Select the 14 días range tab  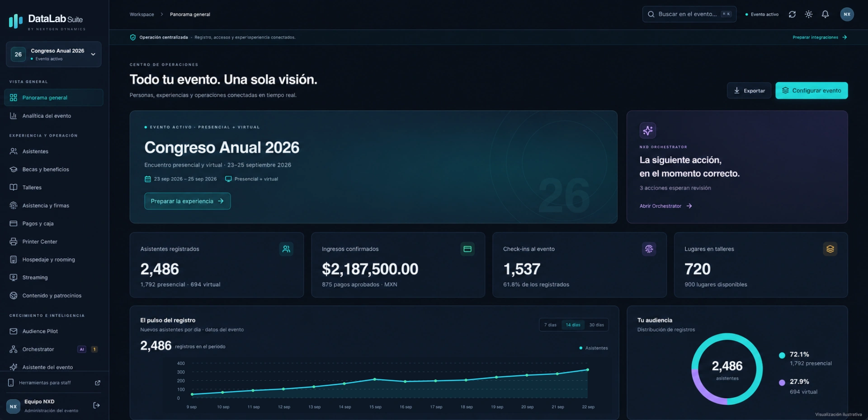pyautogui.click(x=573, y=325)
